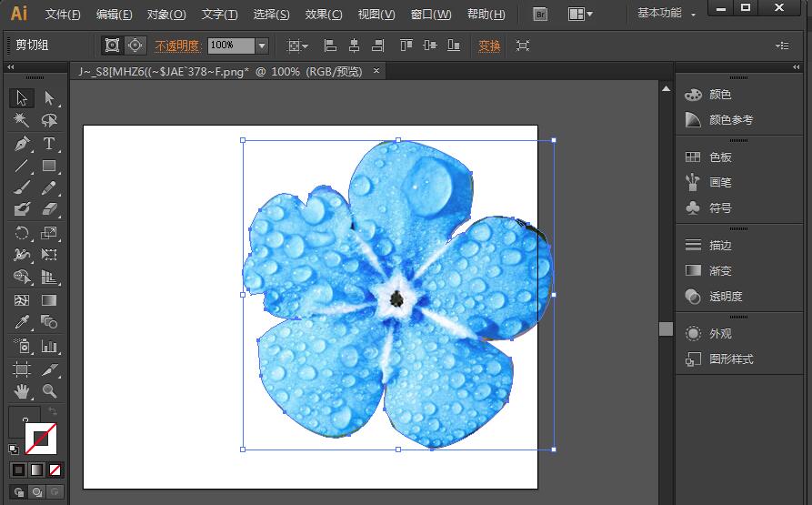812x505 pixels.
Task: Open the 对象(O) menu
Action: [166, 15]
